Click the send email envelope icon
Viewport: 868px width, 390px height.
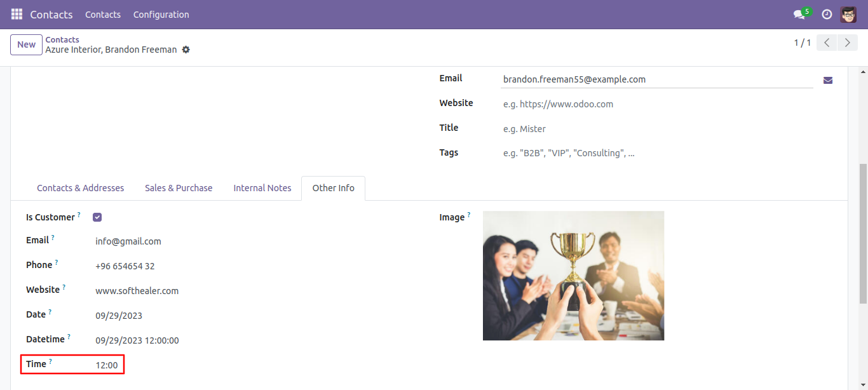828,80
